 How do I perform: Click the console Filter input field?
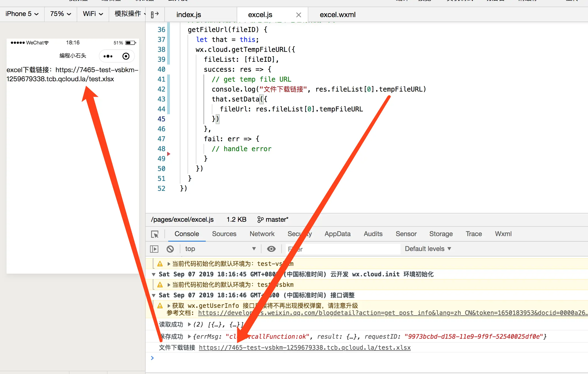pos(342,249)
